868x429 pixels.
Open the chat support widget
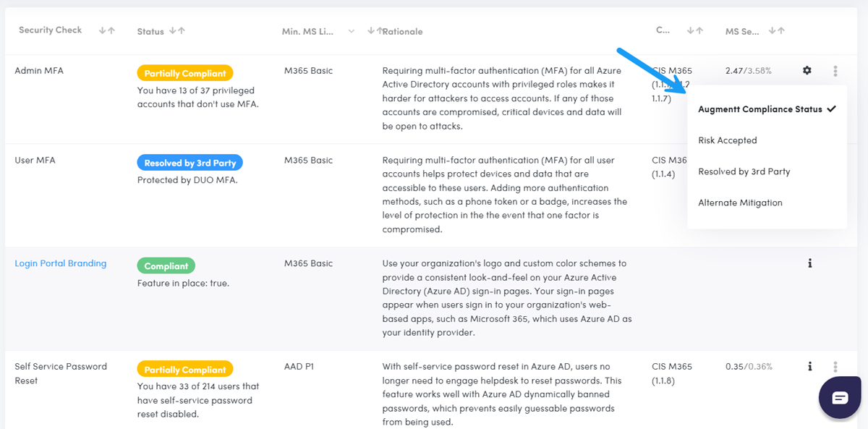pyautogui.click(x=839, y=397)
